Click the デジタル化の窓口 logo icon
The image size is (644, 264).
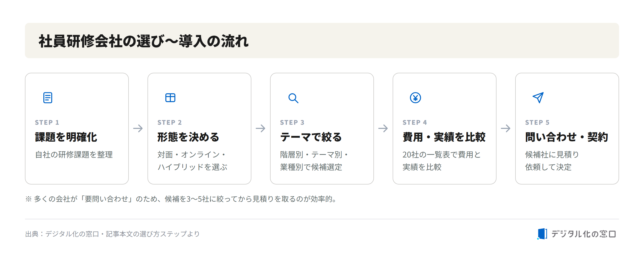542,234
